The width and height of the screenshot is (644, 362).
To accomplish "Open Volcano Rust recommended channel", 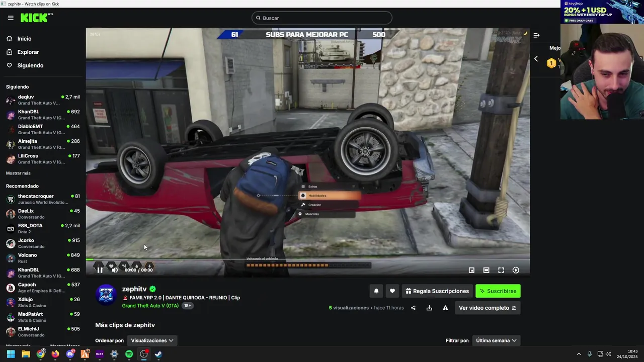I will pyautogui.click(x=43, y=258).
